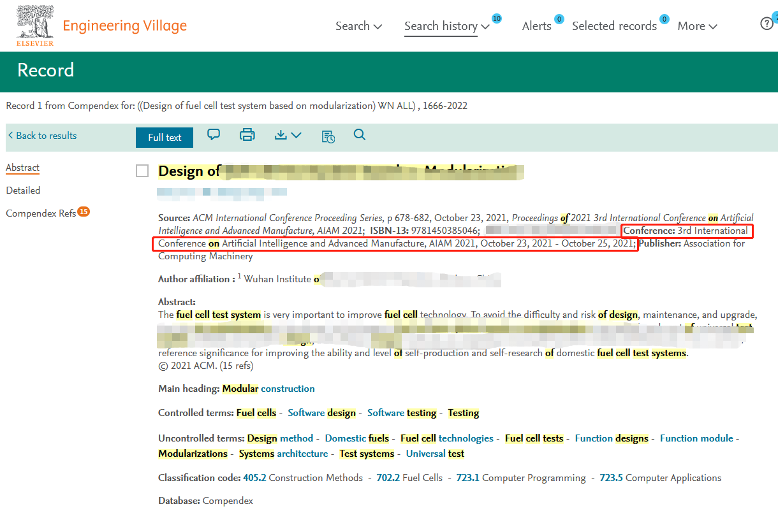Click the Full text button

(165, 137)
